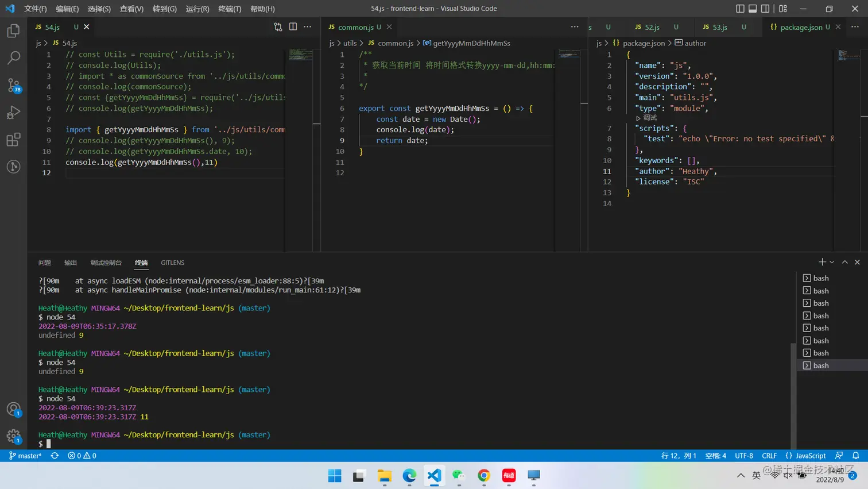This screenshot has height=489, width=868.
Task: Toggle the secondary side bar layout button
Action: click(x=765, y=9)
